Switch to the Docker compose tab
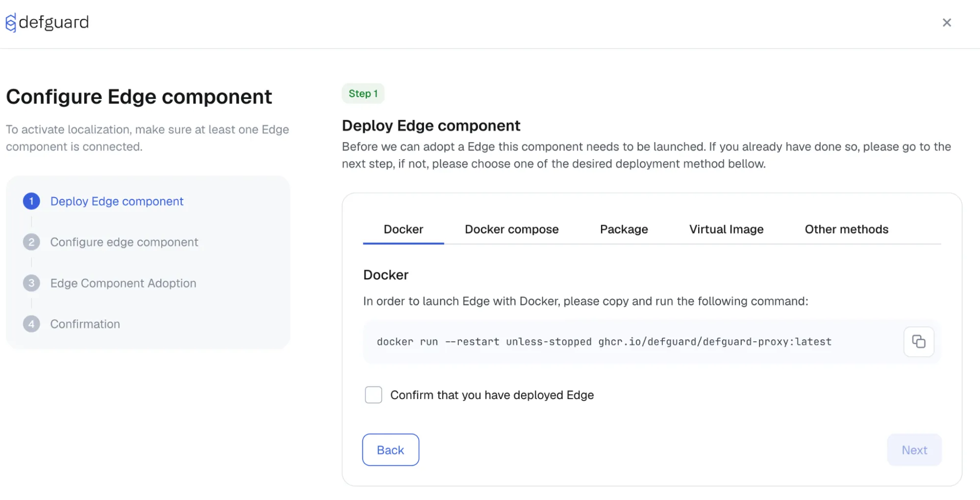This screenshot has height=500, width=980. point(511,229)
